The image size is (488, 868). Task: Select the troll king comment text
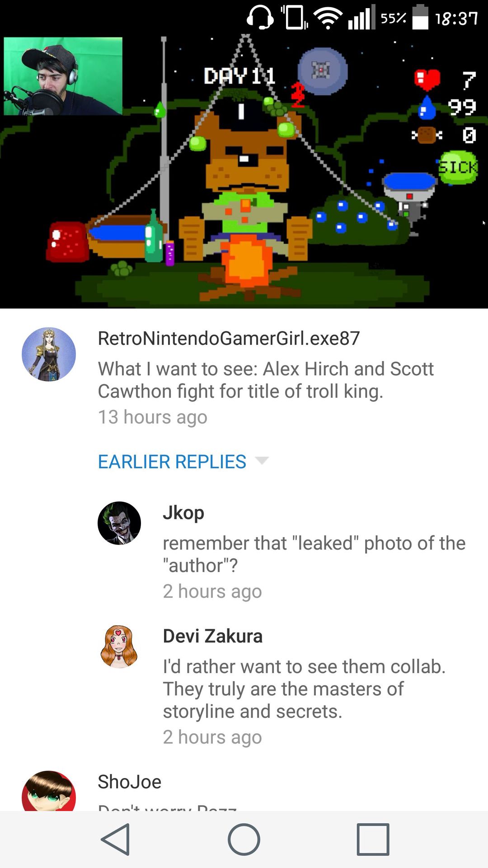(x=266, y=380)
